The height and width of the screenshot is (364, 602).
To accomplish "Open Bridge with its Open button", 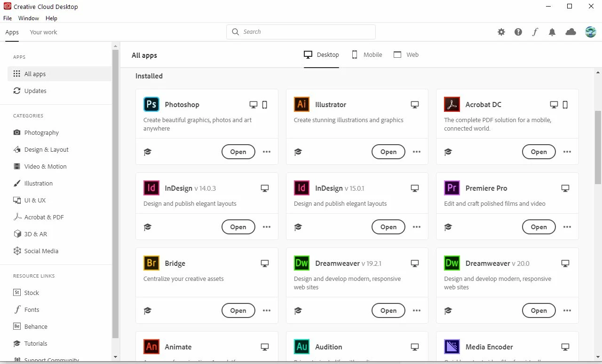I will tap(238, 310).
